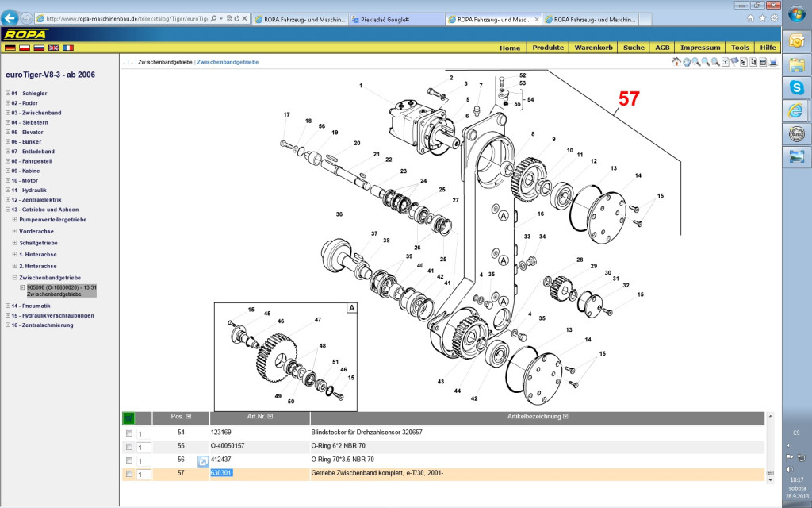
Task: Select the pan hand tool
Action: [x=687, y=62]
